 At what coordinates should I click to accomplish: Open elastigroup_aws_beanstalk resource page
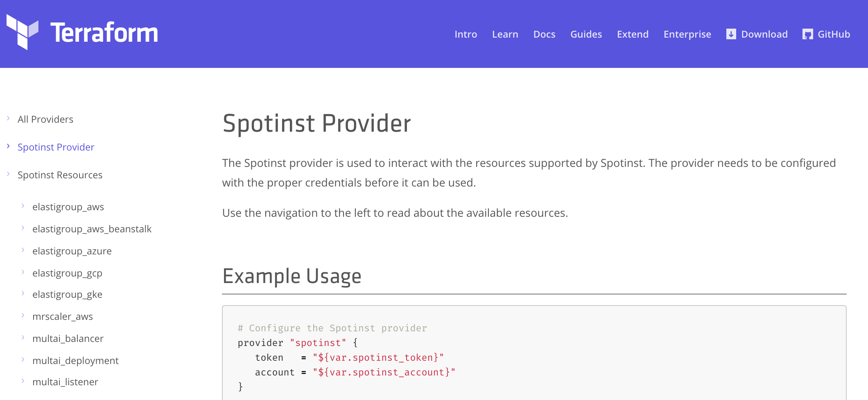(x=92, y=229)
